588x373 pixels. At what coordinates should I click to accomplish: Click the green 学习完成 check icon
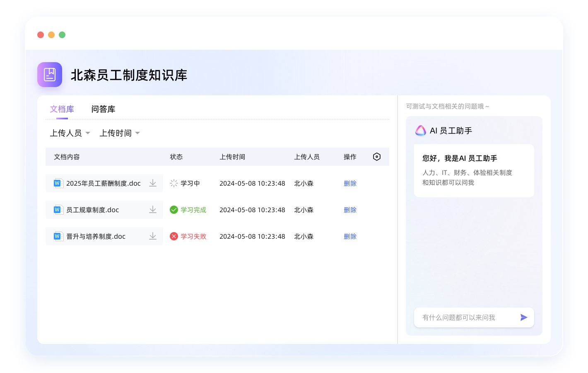174,210
